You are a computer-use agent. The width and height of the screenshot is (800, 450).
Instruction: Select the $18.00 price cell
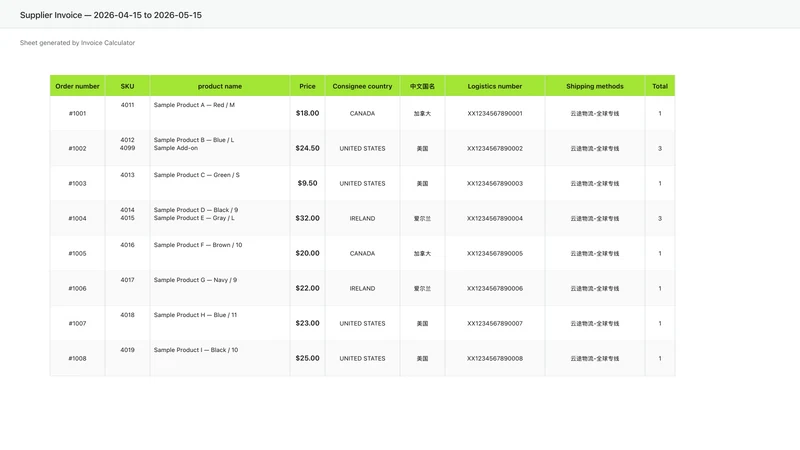tap(307, 113)
